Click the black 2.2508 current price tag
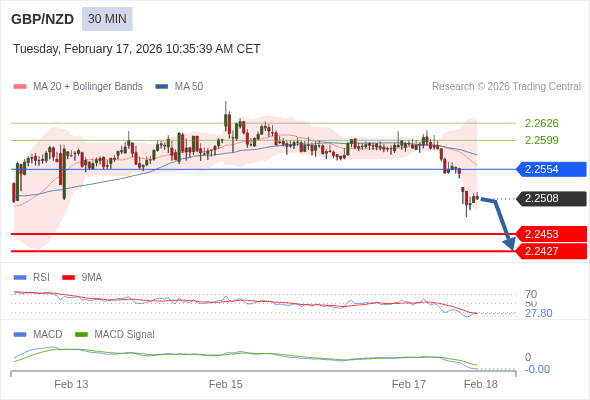 point(551,198)
